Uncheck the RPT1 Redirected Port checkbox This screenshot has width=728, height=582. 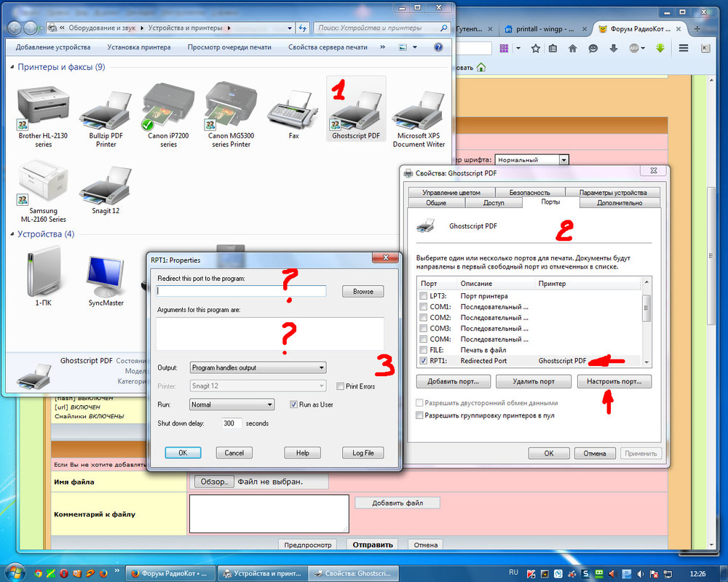pyautogui.click(x=423, y=361)
